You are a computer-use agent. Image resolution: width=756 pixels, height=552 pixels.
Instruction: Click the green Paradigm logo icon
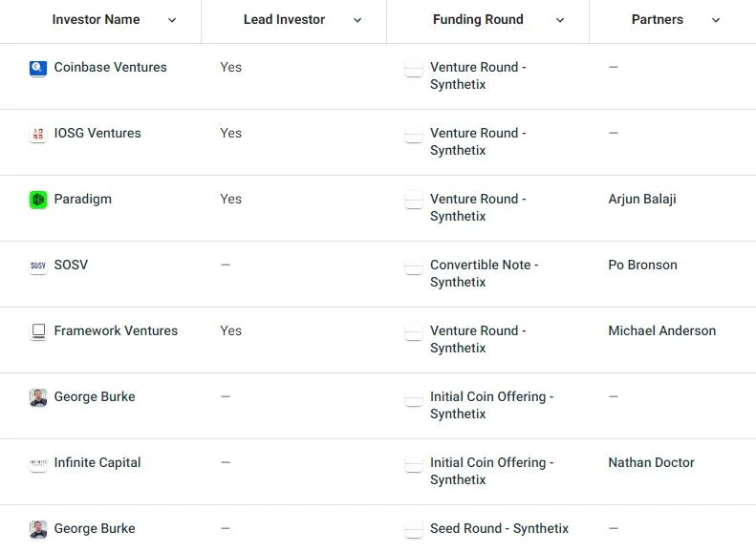(x=38, y=200)
